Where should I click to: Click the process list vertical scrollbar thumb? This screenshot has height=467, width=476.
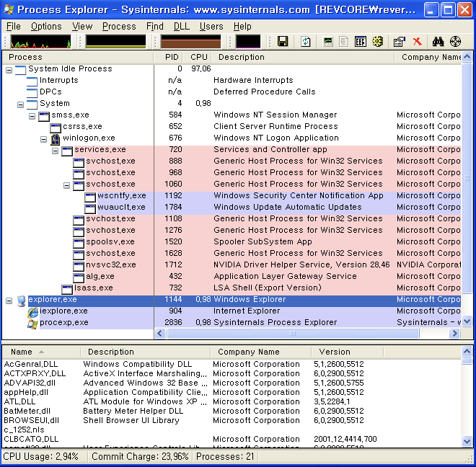point(467,178)
